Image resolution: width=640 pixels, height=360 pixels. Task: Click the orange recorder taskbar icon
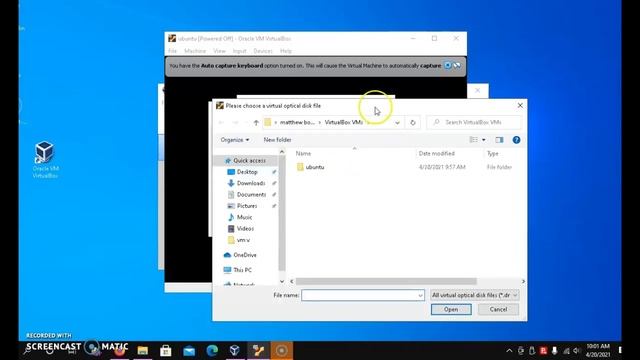pyautogui.click(x=281, y=350)
